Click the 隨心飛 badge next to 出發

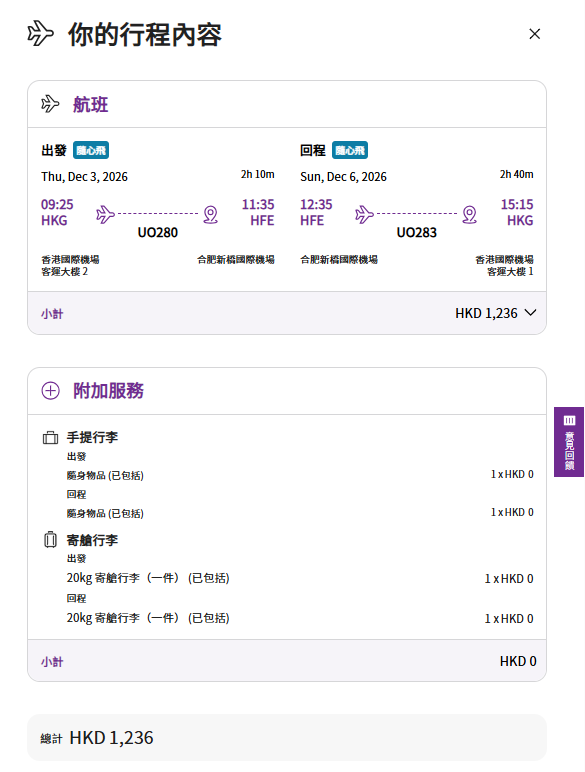pos(91,150)
